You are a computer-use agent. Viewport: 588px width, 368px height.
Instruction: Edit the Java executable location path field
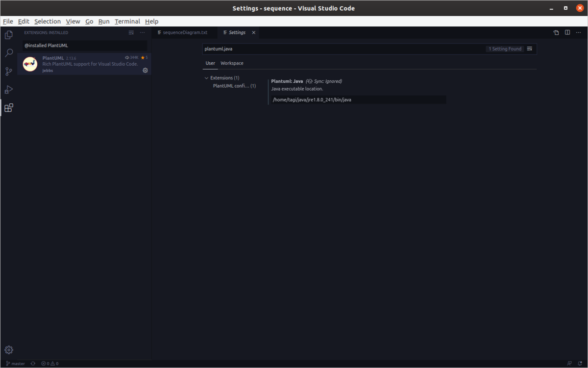tap(358, 99)
